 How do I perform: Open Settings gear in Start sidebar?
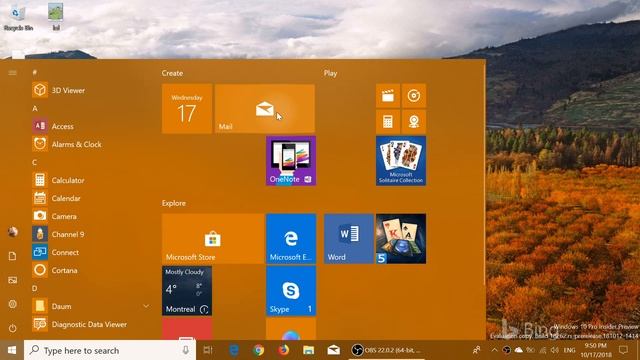[x=13, y=304]
